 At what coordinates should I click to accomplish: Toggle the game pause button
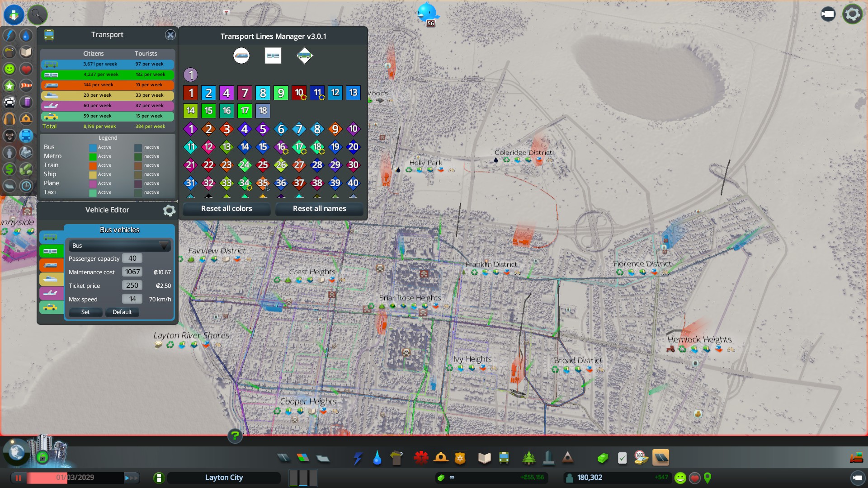click(x=19, y=478)
